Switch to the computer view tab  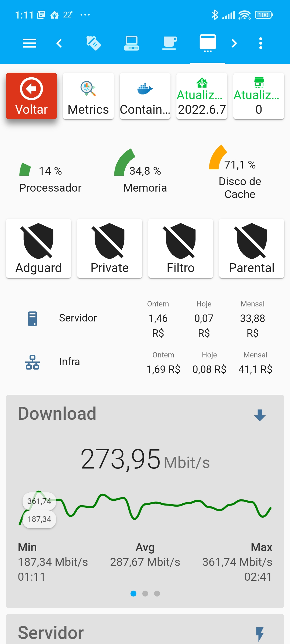point(132,43)
